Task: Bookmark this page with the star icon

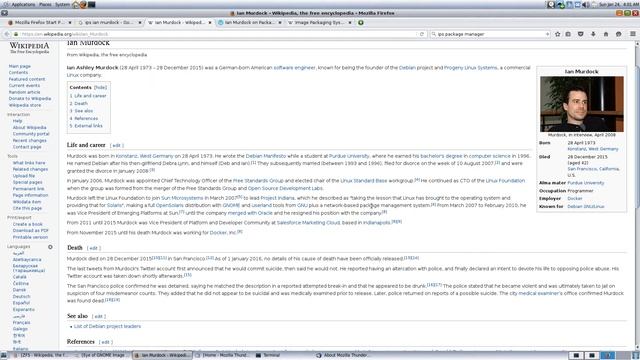Action: (558, 34)
